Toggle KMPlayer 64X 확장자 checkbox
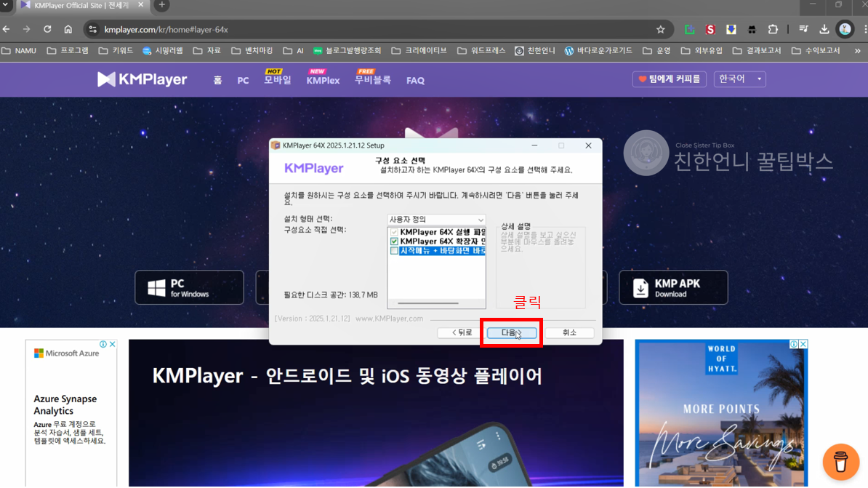868x488 pixels. pyautogui.click(x=394, y=241)
